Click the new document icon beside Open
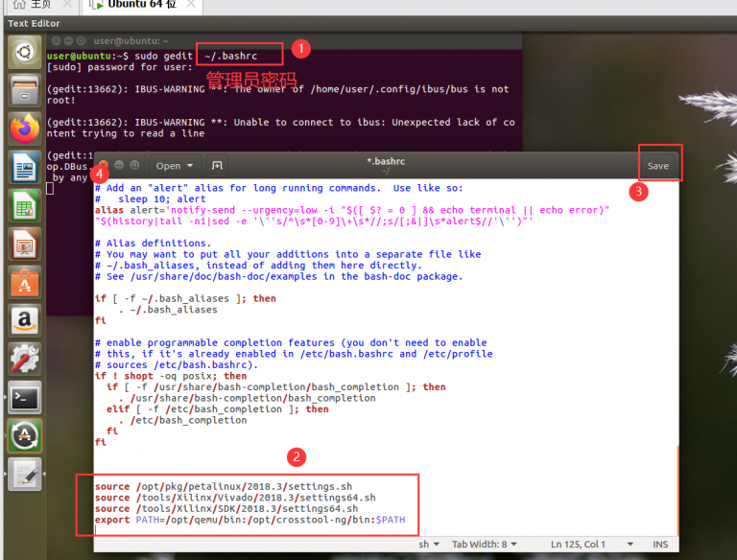 pos(217,165)
